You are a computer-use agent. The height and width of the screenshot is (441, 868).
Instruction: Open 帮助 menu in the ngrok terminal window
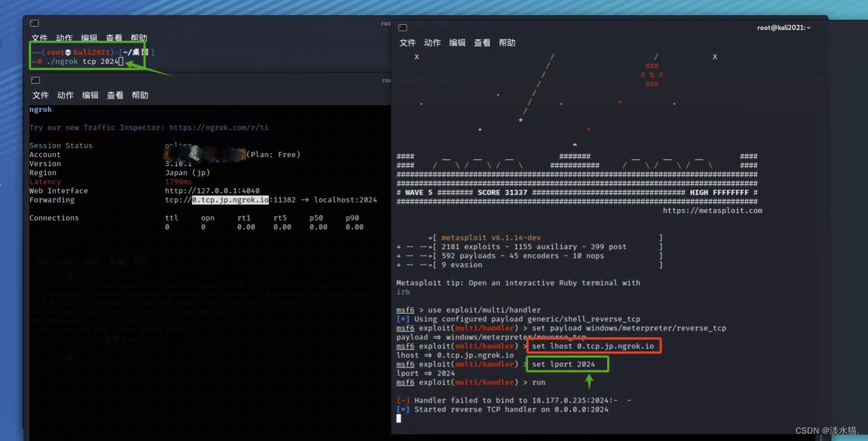(140, 95)
